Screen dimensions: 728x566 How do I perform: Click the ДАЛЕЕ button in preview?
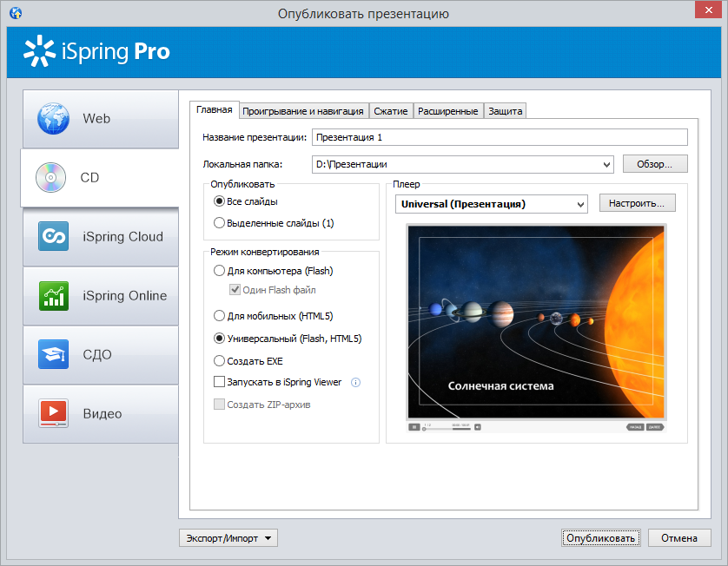[x=655, y=427]
